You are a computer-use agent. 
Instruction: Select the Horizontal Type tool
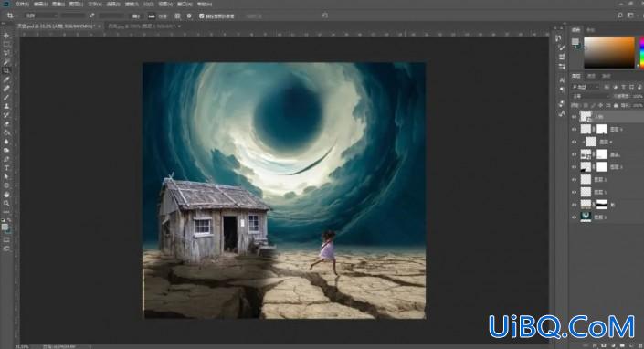coord(6,168)
